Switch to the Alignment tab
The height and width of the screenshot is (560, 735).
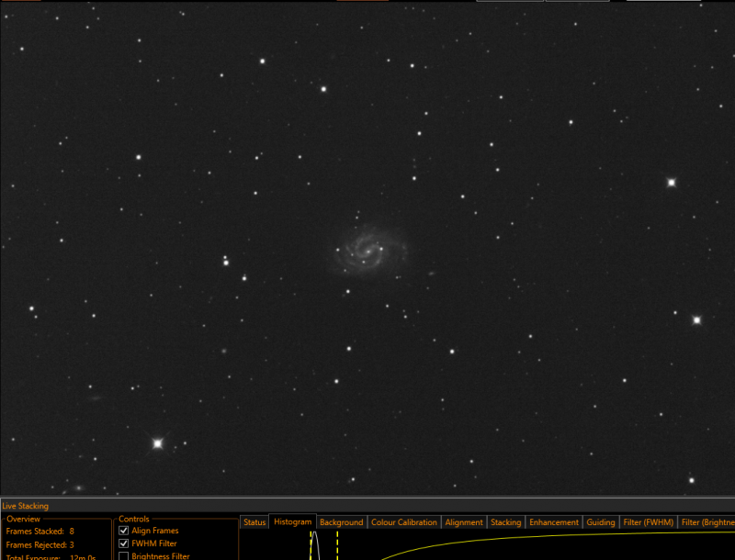click(x=464, y=522)
